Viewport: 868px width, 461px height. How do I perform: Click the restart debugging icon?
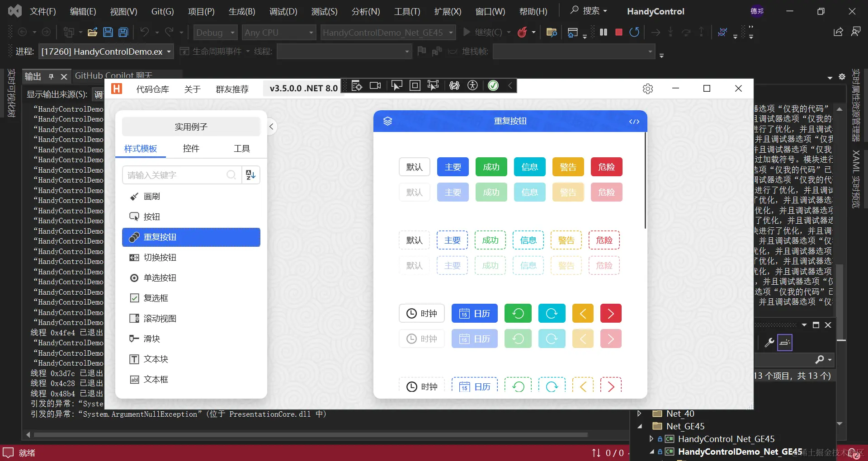[634, 32]
